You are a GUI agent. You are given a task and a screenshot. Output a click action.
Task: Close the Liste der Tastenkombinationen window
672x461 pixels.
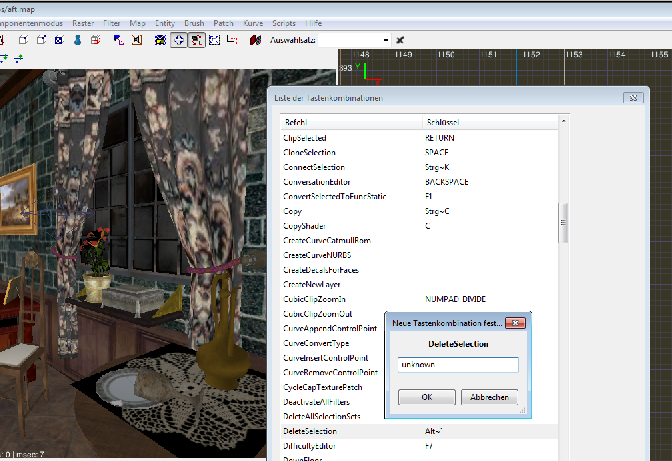(633, 98)
